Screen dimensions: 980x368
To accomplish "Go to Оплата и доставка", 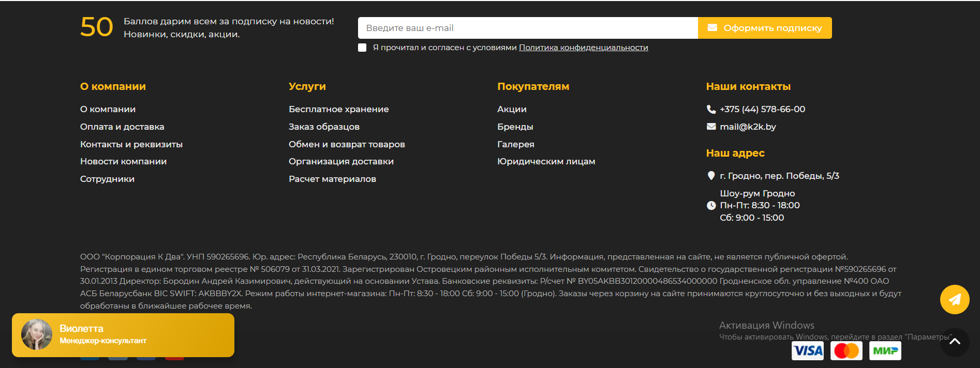I will pyautogui.click(x=122, y=127).
